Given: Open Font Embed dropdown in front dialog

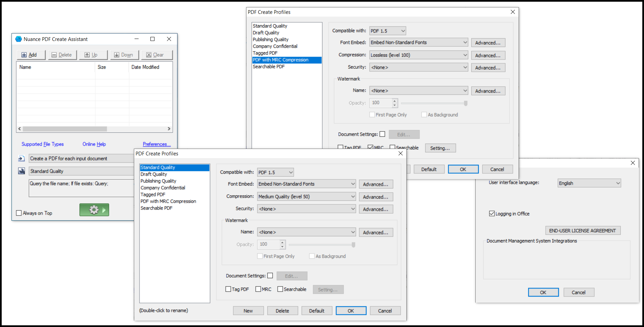Looking at the screenshot, I should [307, 184].
